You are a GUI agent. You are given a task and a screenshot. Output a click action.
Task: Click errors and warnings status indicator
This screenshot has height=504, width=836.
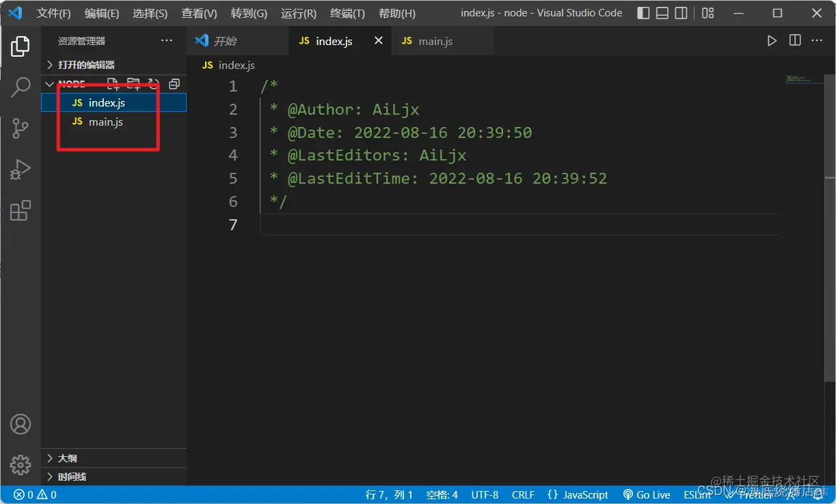pyautogui.click(x=36, y=495)
